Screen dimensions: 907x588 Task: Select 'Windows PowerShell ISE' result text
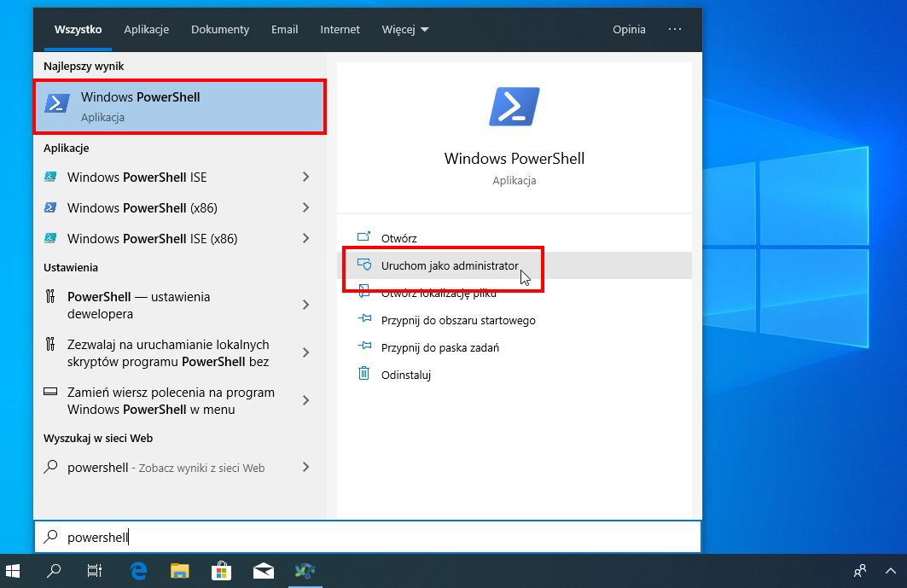tap(137, 178)
